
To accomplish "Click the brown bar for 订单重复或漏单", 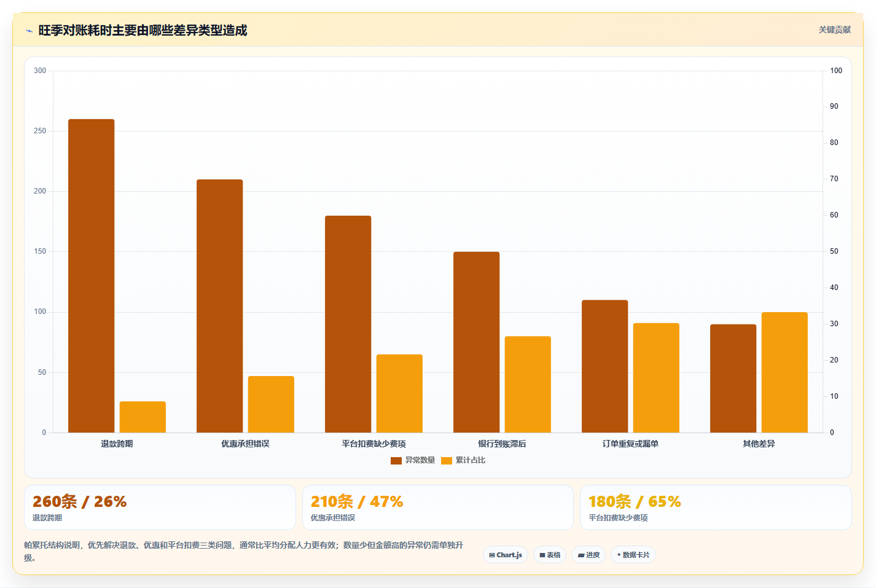I will 604,366.
